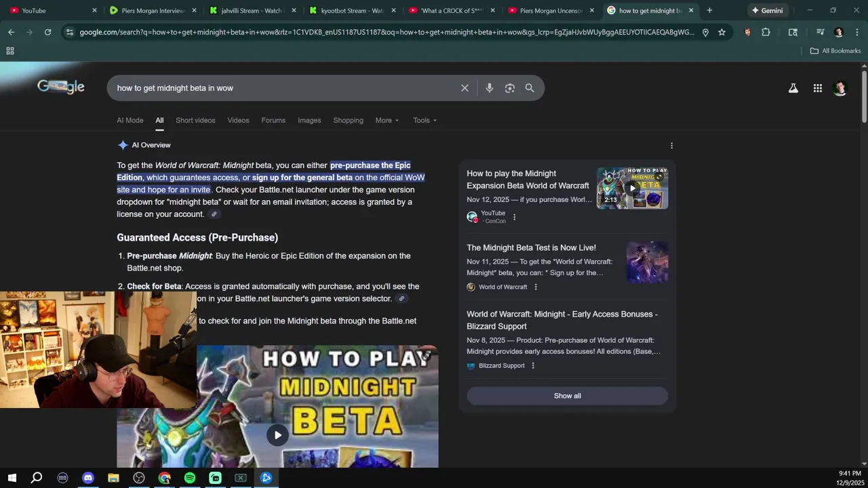868x488 pixels.
Task: Go to the Google logo homepage
Action: [x=61, y=87]
